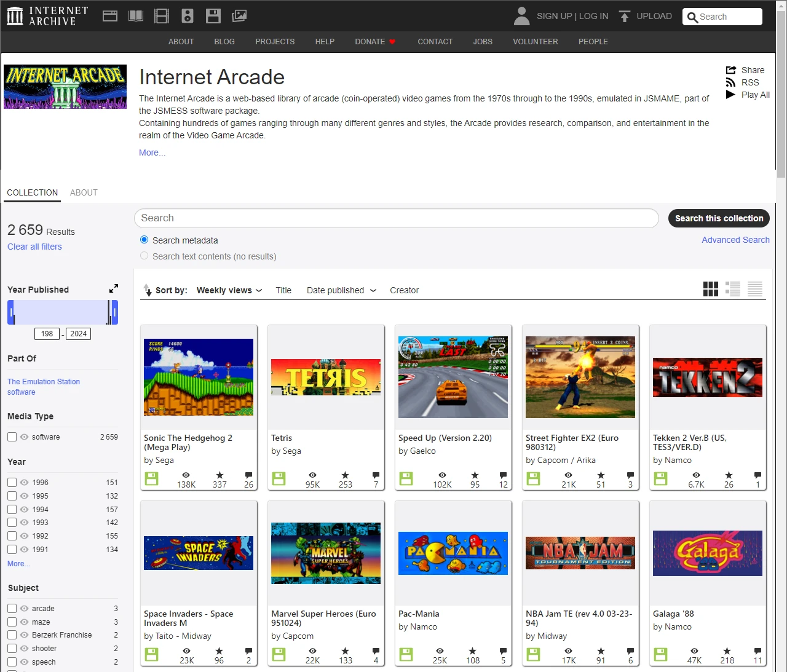
Task: Click the Share icon
Action: pos(731,70)
